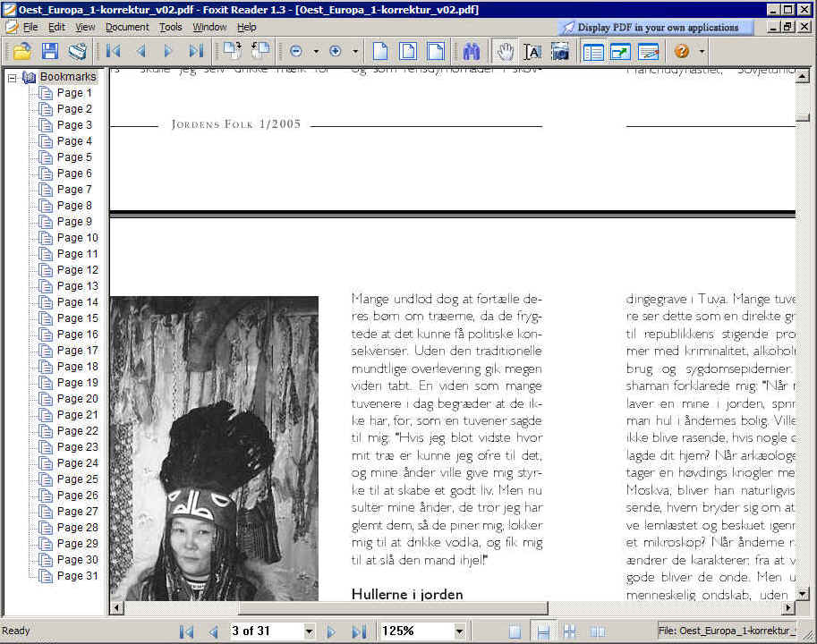Screen dimensions: 817x644
Task: Click the status bar file name text
Action: point(727,631)
